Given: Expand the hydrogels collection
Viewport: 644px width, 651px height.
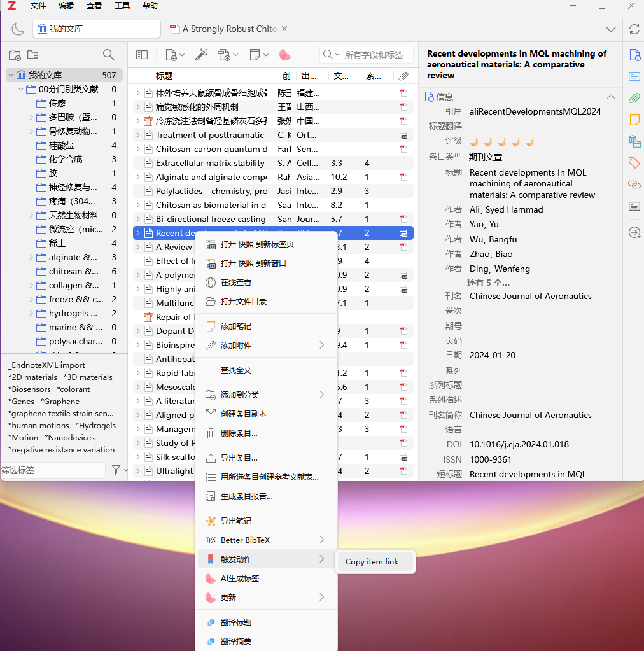Looking at the screenshot, I should coord(32,313).
